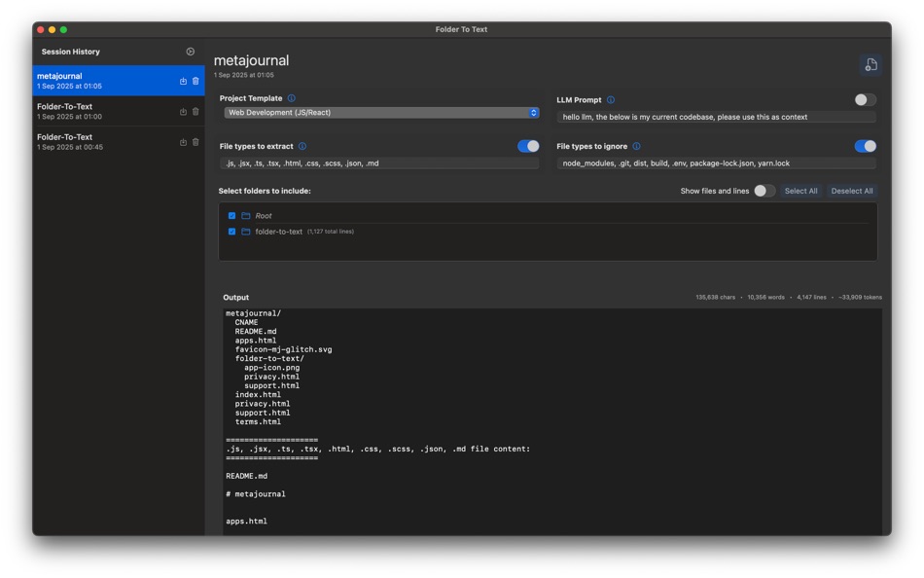The height and width of the screenshot is (578, 924).
Task: Export the Folder-To-Text 00:45 session
Action: click(183, 142)
